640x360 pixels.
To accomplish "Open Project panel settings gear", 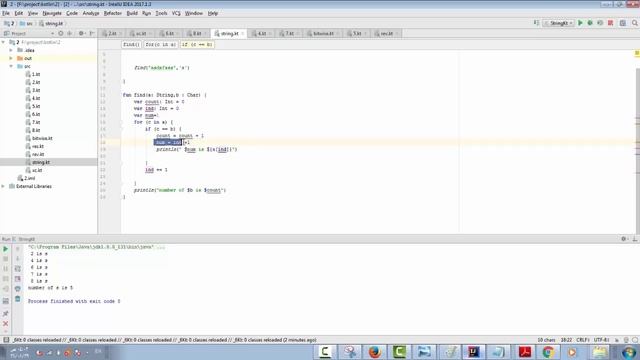I will pos(81,33).
